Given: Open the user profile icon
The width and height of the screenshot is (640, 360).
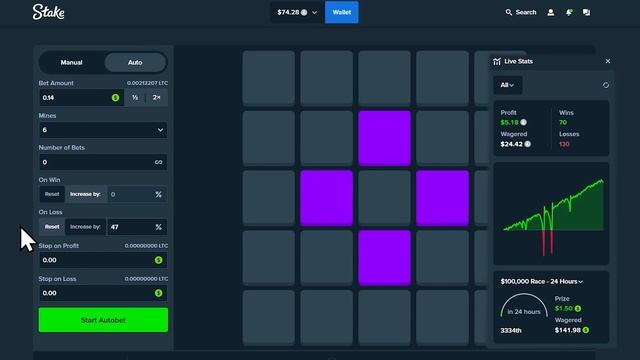Looking at the screenshot, I should (551, 12).
